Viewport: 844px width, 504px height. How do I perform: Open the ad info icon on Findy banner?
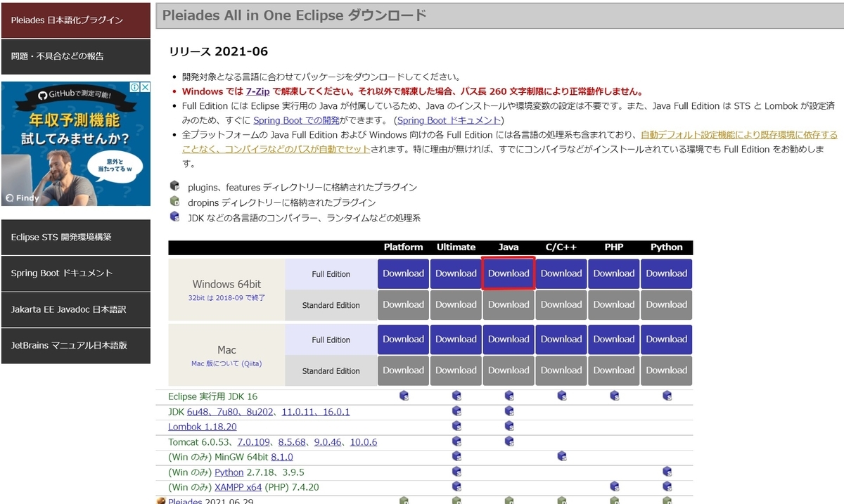134,87
